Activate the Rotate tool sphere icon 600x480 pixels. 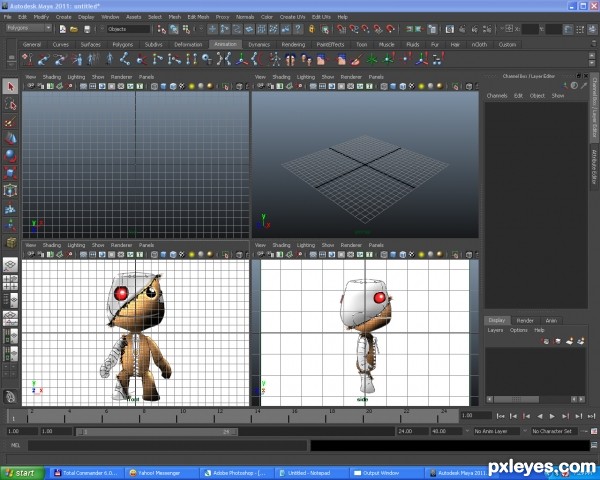coord(11,156)
